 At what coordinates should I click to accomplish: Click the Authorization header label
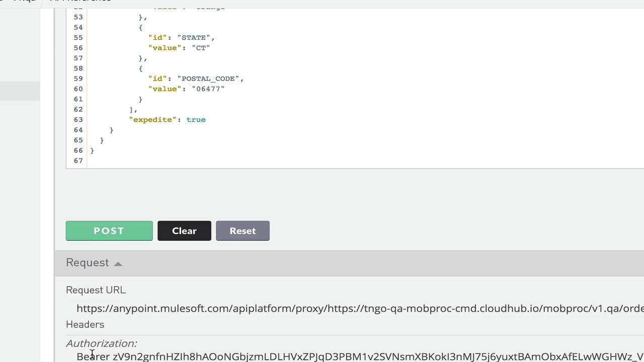(101, 343)
